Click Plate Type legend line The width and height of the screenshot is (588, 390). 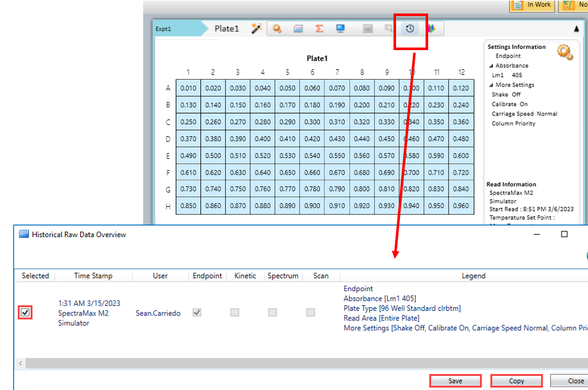coord(402,308)
